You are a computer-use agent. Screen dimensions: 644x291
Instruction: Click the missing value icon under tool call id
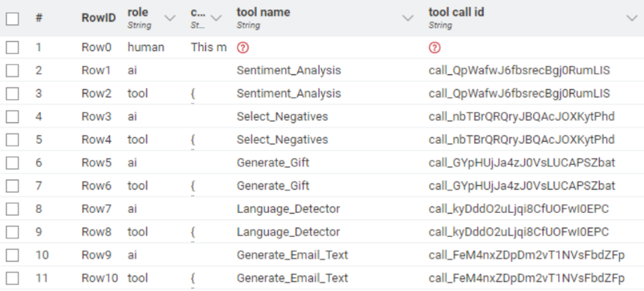[434, 48]
